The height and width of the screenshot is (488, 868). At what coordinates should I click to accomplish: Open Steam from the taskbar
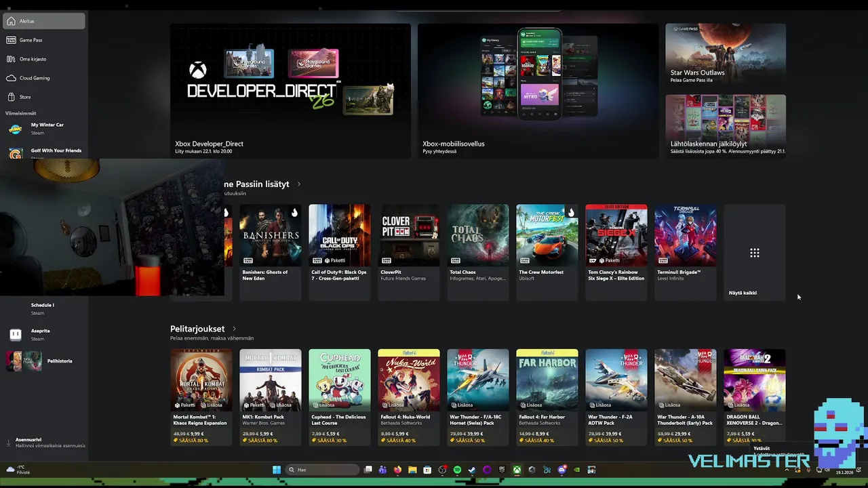pos(472,470)
